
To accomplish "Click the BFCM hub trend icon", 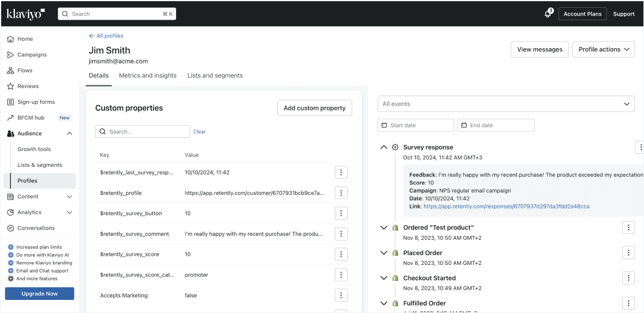I will pos(11,118).
